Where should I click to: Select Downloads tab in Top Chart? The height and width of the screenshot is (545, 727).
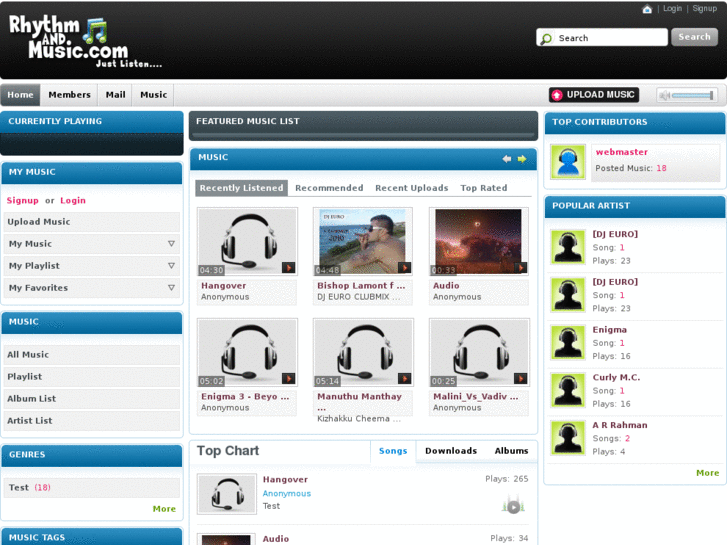(451, 451)
